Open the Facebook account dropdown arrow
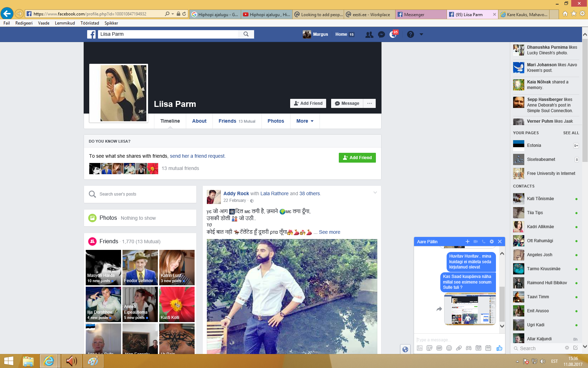 pyautogui.click(x=421, y=34)
